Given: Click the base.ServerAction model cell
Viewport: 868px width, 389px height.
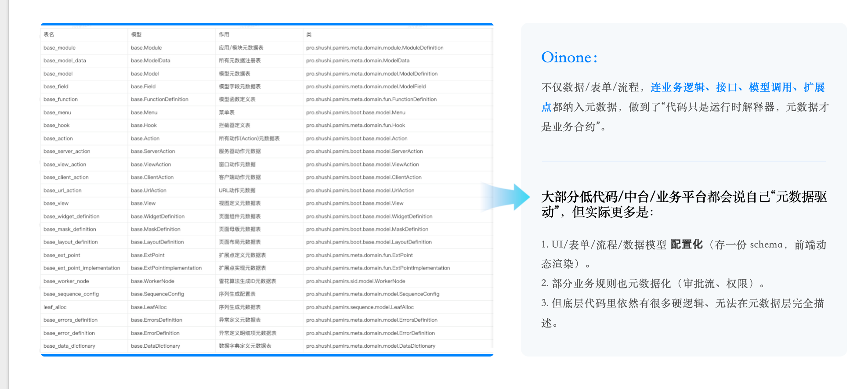Looking at the screenshot, I should click(153, 151).
